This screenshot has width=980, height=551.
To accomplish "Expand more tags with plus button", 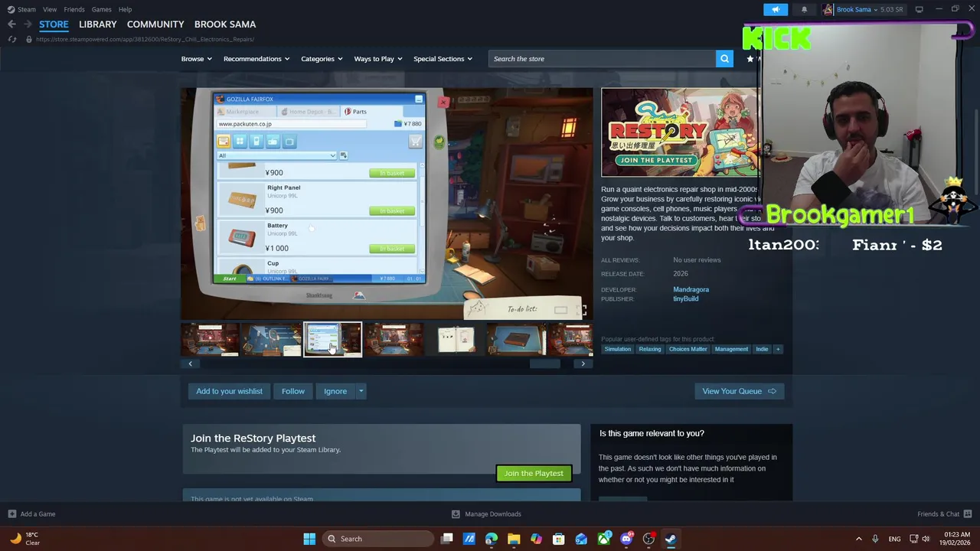I will click(x=778, y=349).
